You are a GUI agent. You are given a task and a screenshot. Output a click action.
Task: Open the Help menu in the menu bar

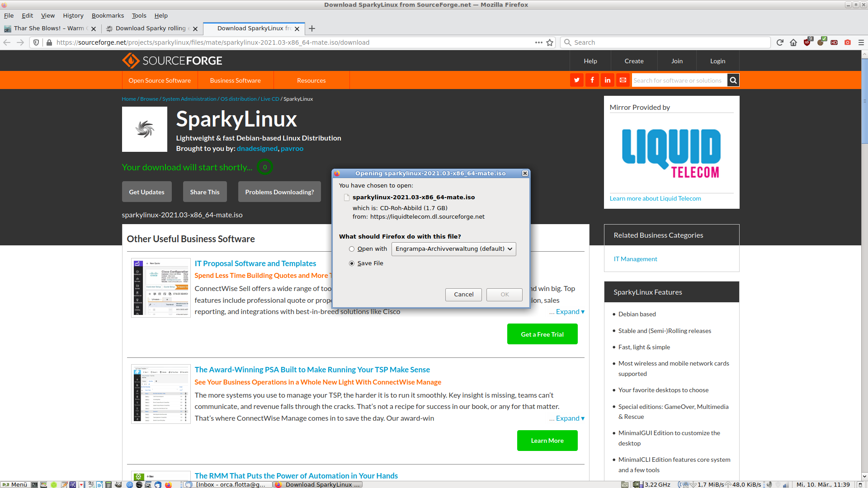point(161,15)
